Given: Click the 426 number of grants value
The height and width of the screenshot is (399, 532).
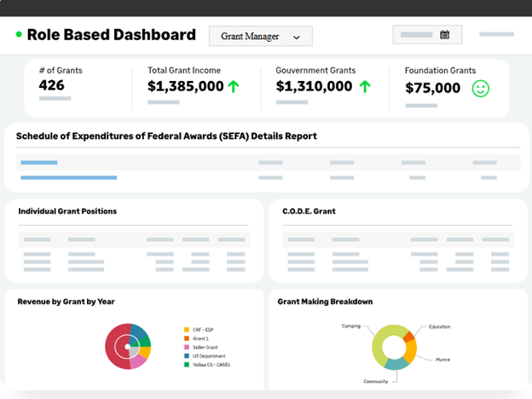Looking at the screenshot, I should tap(51, 85).
